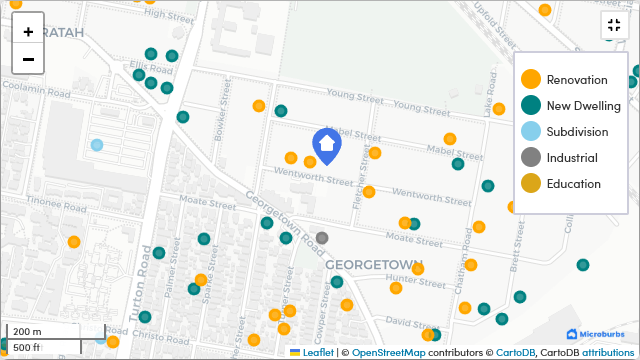Image resolution: width=640 pixels, height=360 pixels.
Task: Select orange marker at Fletcher and Mabel Street corner
Action: [375, 153]
